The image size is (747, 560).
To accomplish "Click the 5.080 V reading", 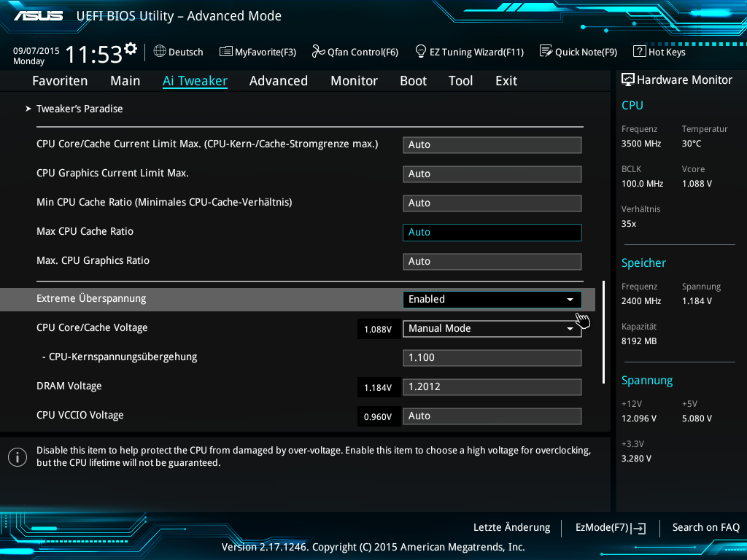I will click(x=697, y=419).
